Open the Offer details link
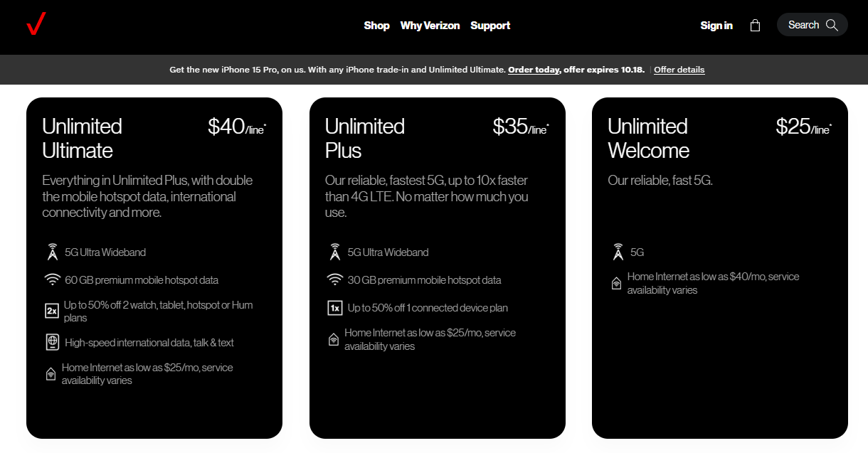 point(679,70)
